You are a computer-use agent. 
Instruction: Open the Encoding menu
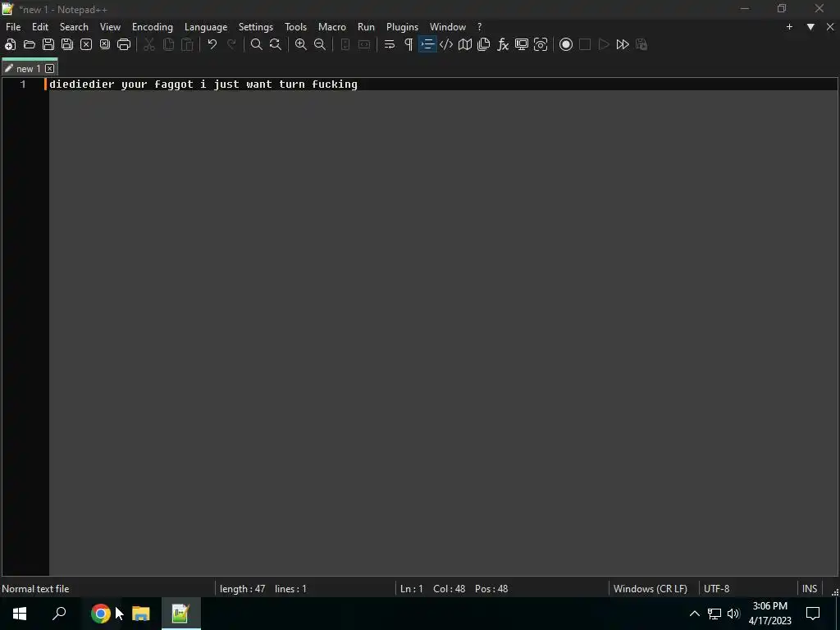click(x=153, y=27)
